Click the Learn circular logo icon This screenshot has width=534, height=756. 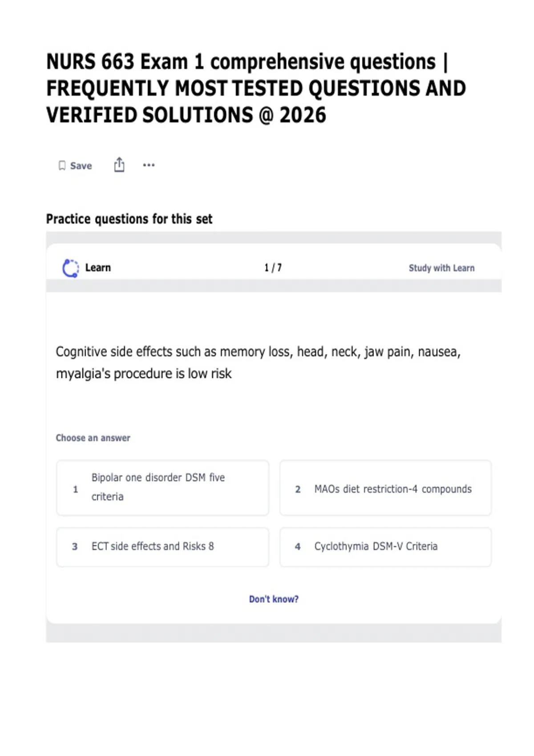[x=70, y=268]
